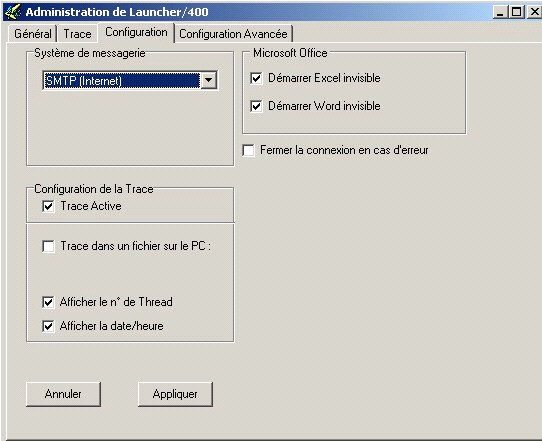Image resolution: width=542 pixels, height=441 pixels.
Task: Click the Launcher/400 title bar application icon
Action: pyautogui.click(x=13, y=12)
